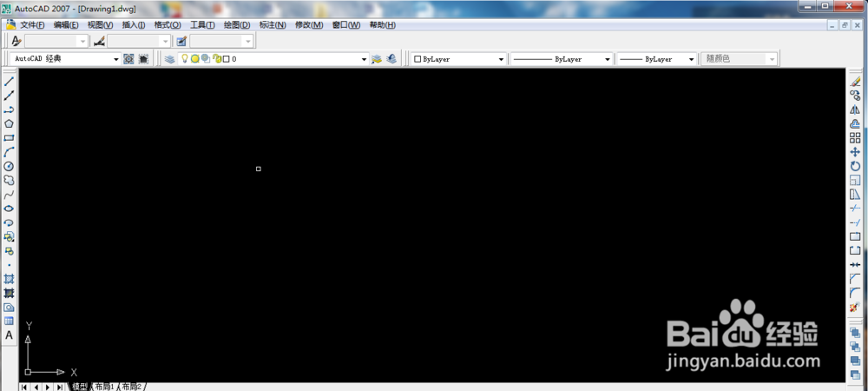Select the Ellipse drawing tool
The width and height of the screenshot is (868, 391).
coord(9,209)
